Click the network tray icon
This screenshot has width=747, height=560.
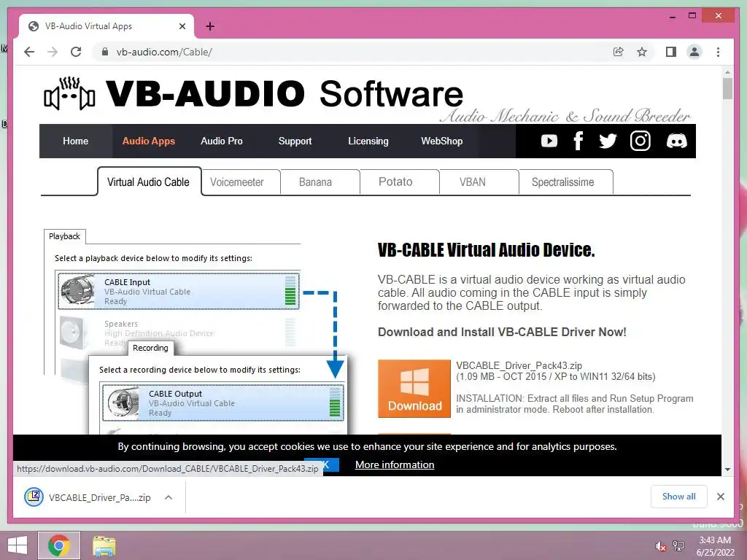coord(678,546)
